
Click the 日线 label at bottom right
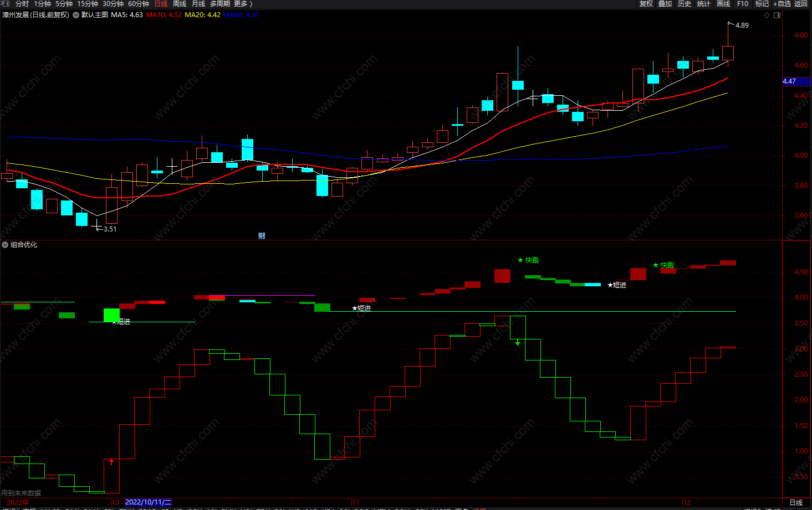[796, 502]
